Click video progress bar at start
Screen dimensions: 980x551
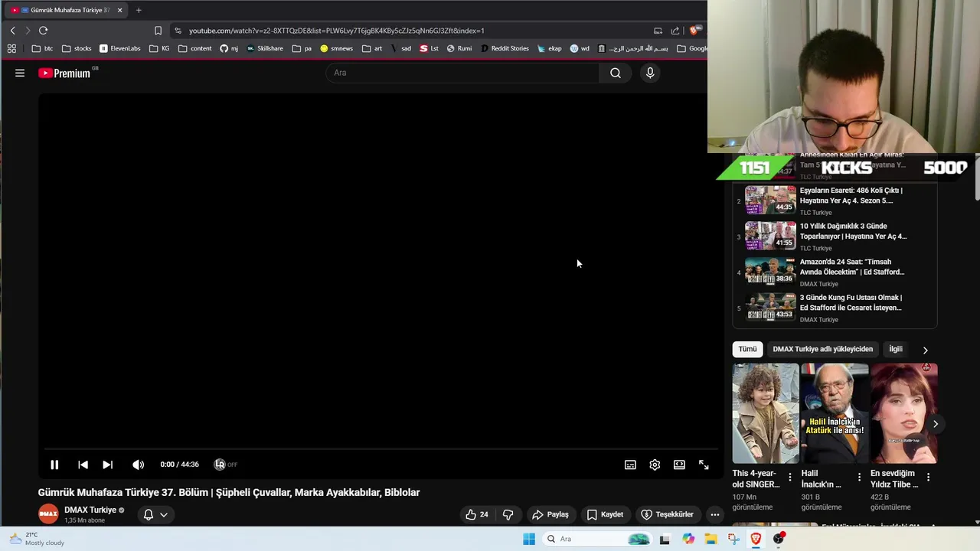click(x=46, y=449)
